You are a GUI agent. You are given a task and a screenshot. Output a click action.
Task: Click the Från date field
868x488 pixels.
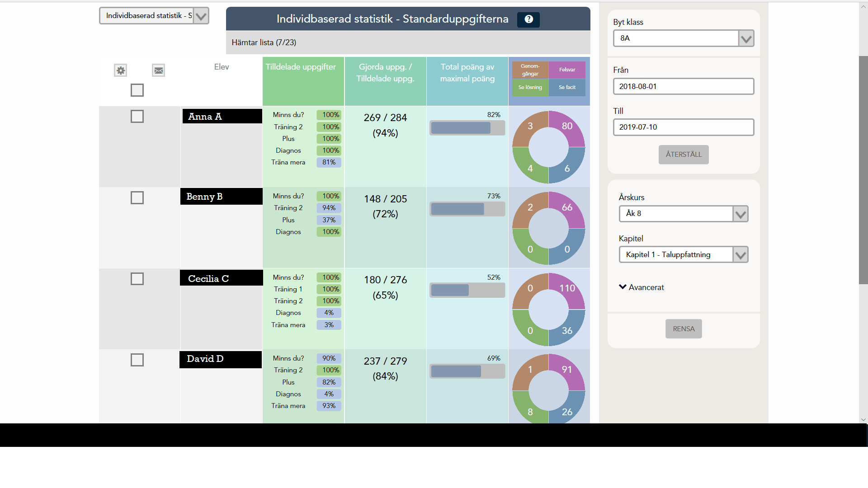click(684, 86)
